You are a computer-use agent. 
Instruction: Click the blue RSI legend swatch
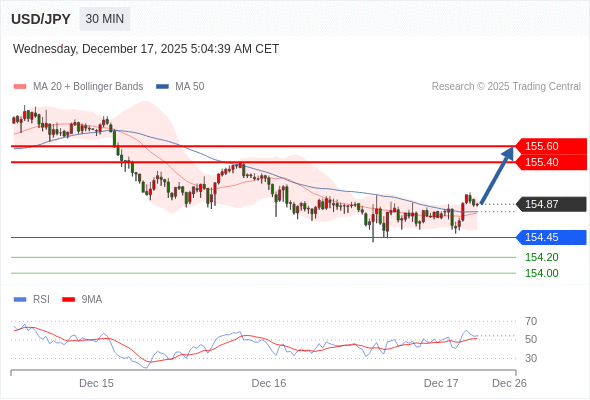(x=20, y=300)
